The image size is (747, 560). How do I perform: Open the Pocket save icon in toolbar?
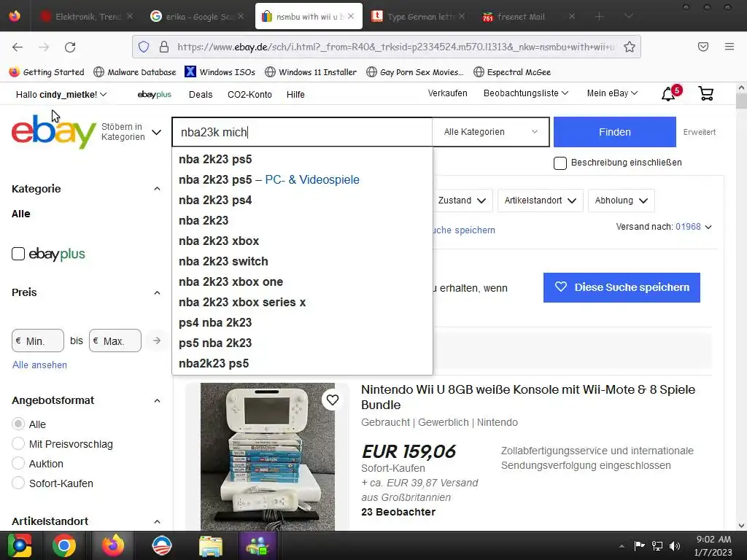pyautogui.click(x=703, y=47)
